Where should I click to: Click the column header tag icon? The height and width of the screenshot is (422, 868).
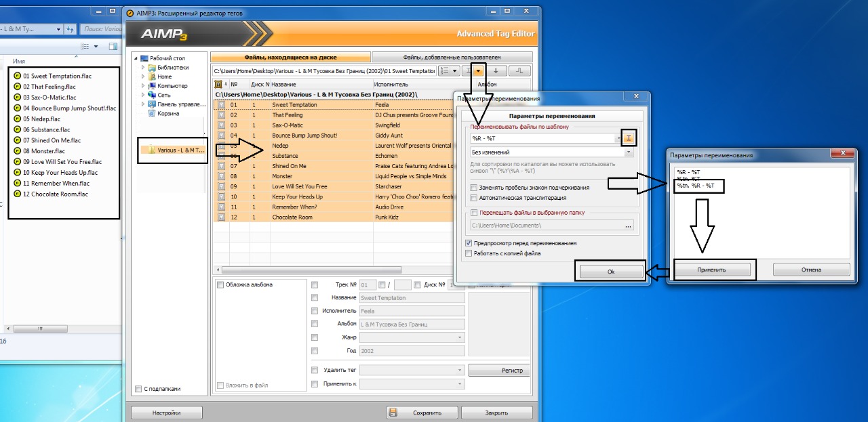[x=218, y=85]
